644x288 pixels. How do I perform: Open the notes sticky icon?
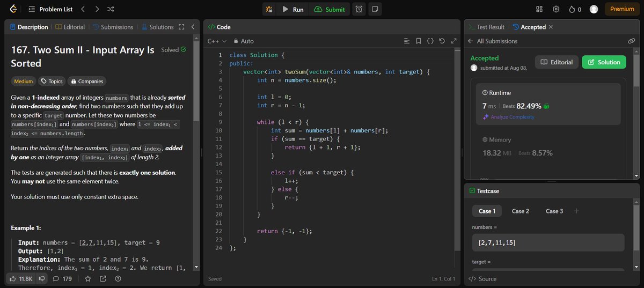point(375,9)
